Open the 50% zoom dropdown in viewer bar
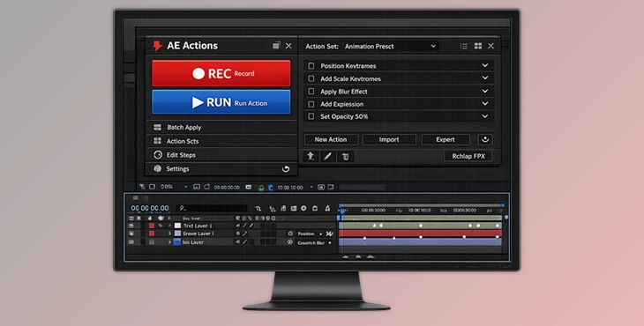 click(x=174, y=187)
